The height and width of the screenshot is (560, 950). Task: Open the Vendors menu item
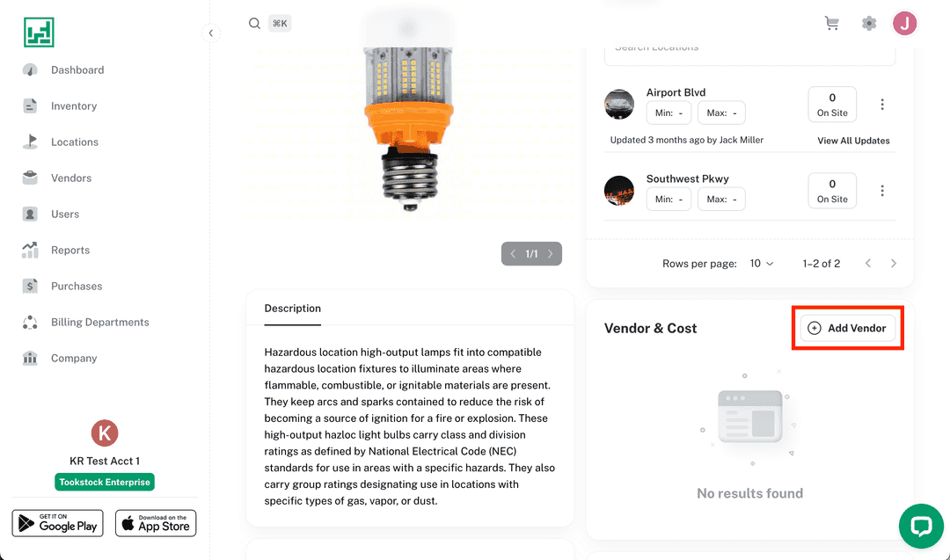click(70, 178)
